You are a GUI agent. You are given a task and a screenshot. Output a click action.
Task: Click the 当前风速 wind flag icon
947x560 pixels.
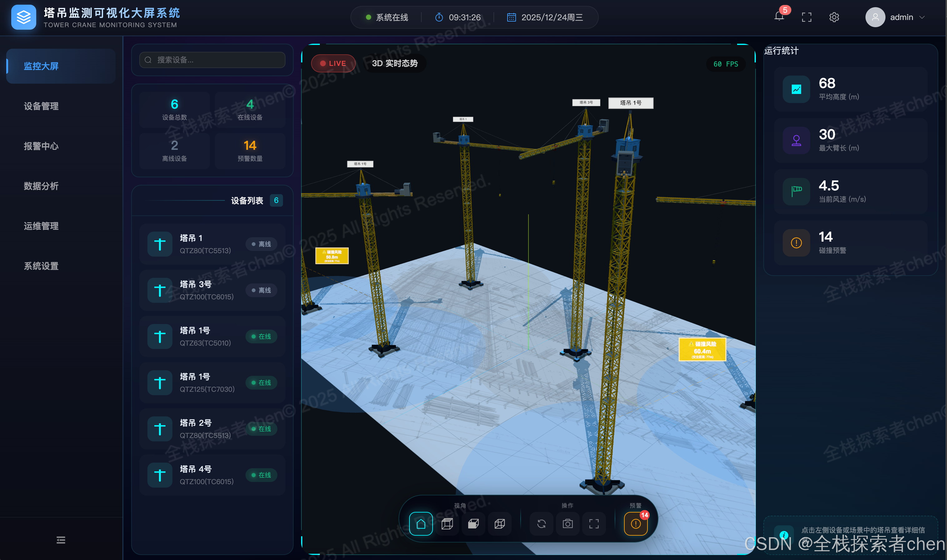pyautogui.click(x=796, y=192)
